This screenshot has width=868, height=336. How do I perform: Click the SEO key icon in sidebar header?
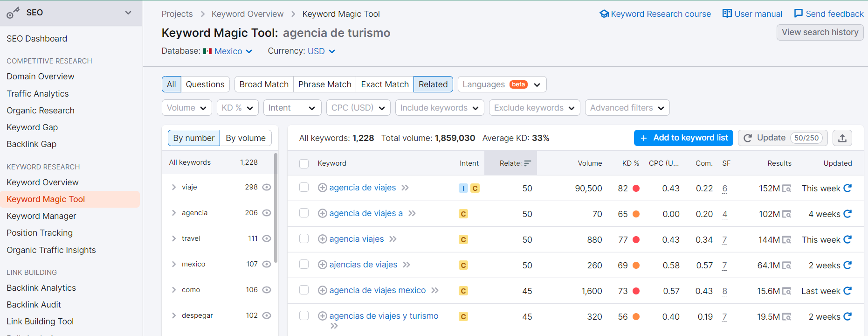tap(13, 13)
